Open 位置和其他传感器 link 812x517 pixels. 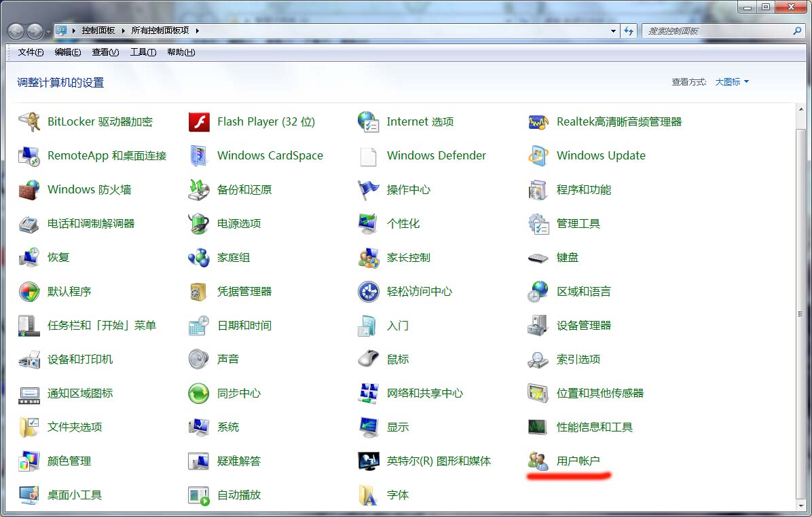coord(599,394)
